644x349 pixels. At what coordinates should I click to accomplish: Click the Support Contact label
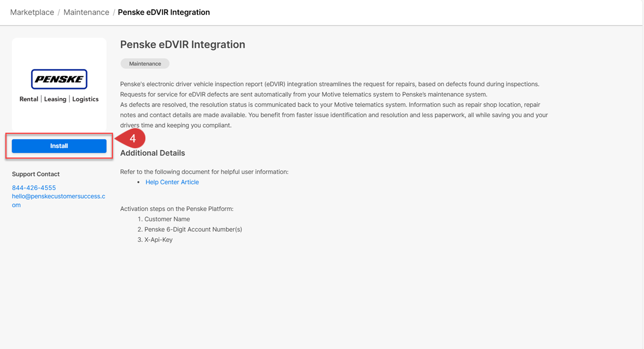click(36, 174)
